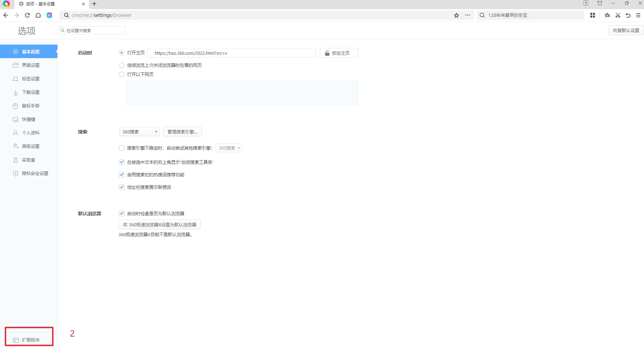Toggle the 划词搜索工具条 checkbox
The image size is (644, 347).
click(x=122, y=162)
